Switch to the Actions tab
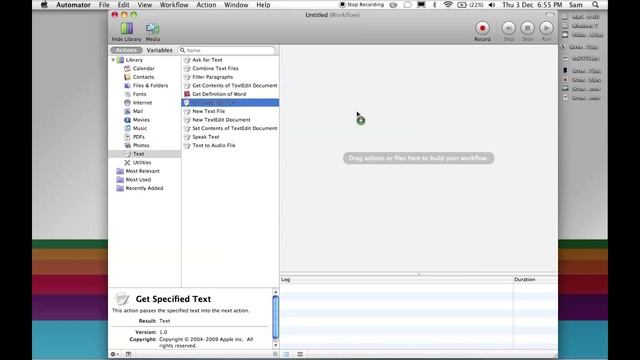The width and height of the screenshot is (640, 360). click(x=126, y=50)
